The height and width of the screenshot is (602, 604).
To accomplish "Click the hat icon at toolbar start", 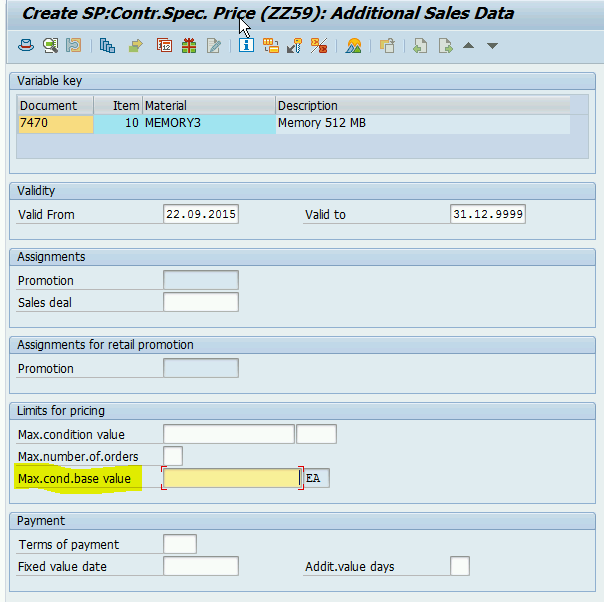I will (x=25, y=46).
